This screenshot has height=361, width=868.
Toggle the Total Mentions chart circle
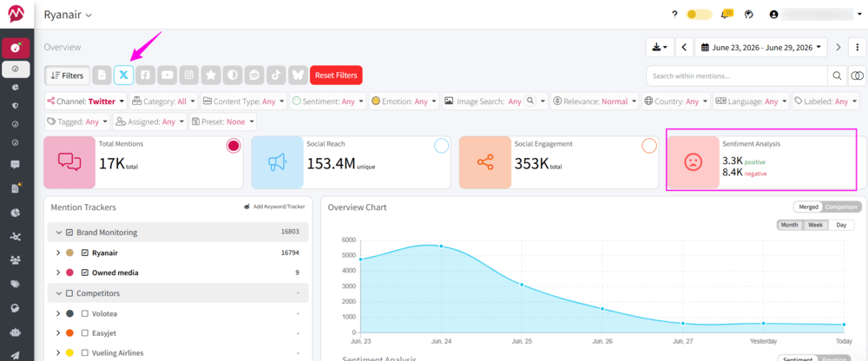233,146
